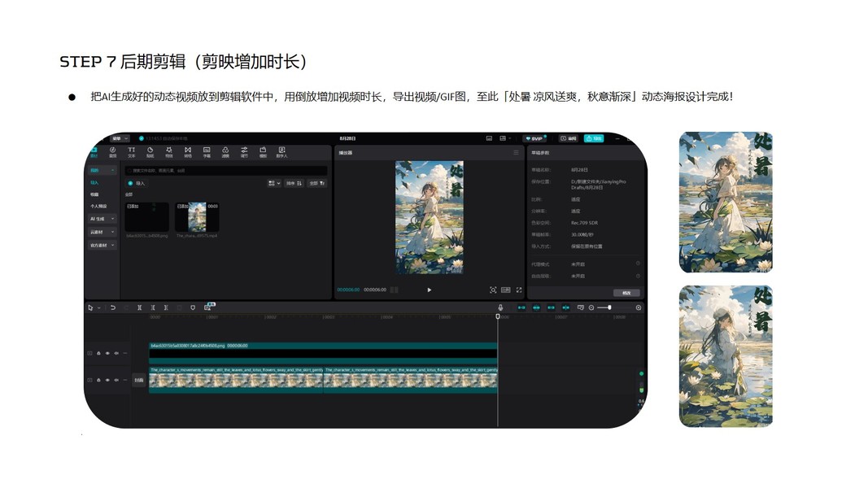868x488 pixels.
Task: Click the Delete-left trim tool
Action: tap(153, 307)
